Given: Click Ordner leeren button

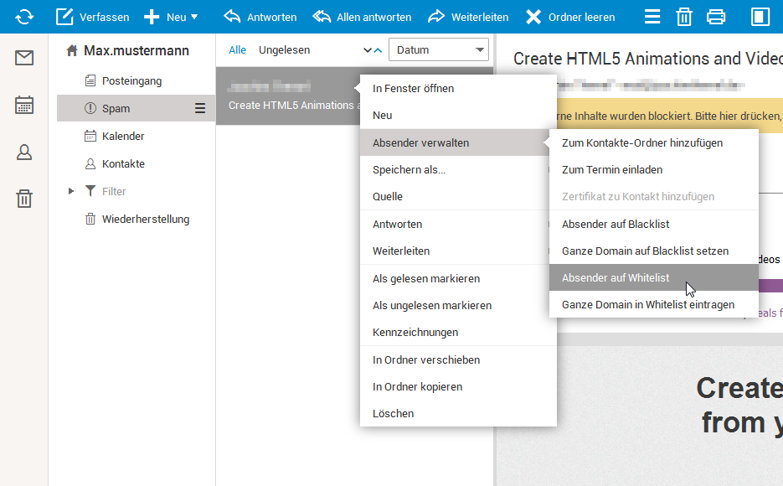Looking at the screenshot, I should click(x=570, y=17).
